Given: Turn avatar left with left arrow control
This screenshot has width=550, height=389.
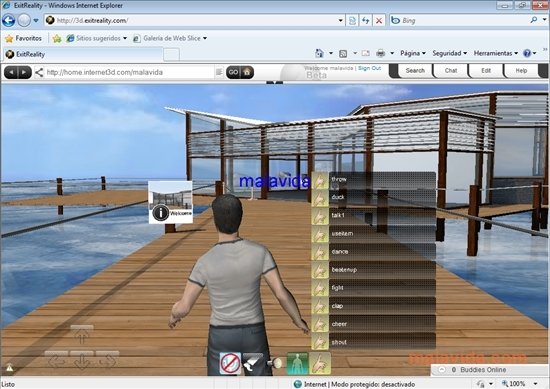Looking at the screenshot, I should tap(56, 361).
